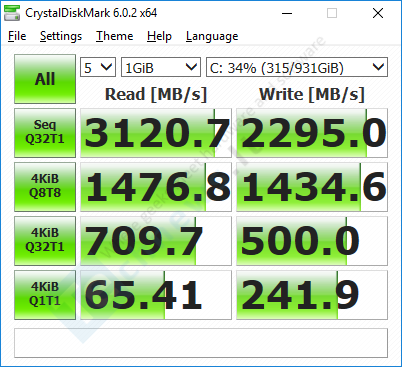Open the File menu
This screenshot has width=402, height=367.
coord(17,36)
